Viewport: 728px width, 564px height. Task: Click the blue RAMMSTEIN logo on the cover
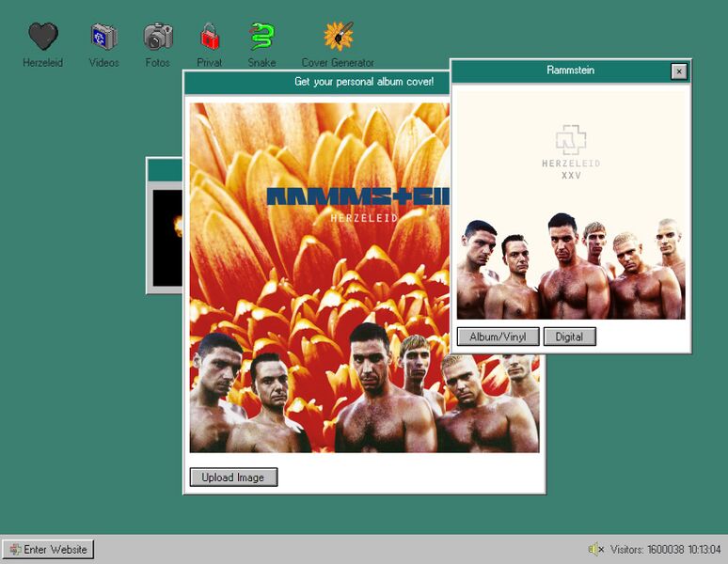coord(357,196)
